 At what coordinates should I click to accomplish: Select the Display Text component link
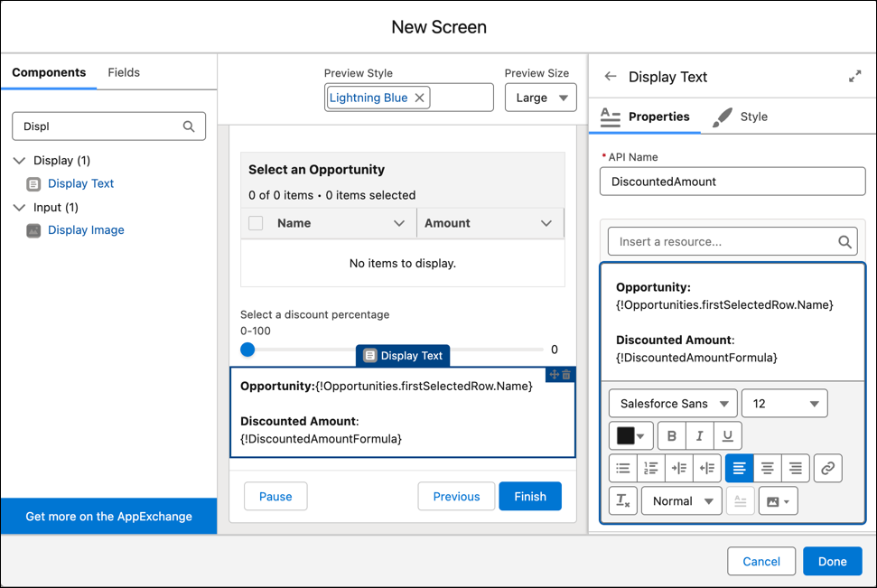(80, 183)
